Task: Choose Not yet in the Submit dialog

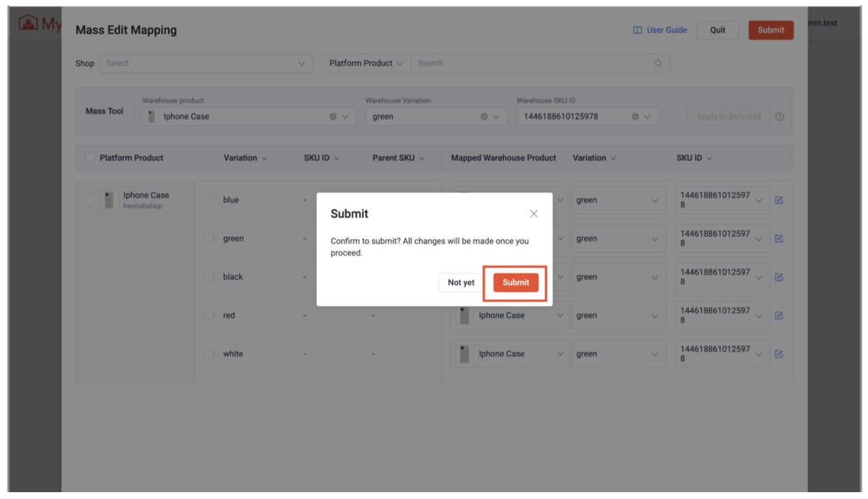Action: point(461,282)
